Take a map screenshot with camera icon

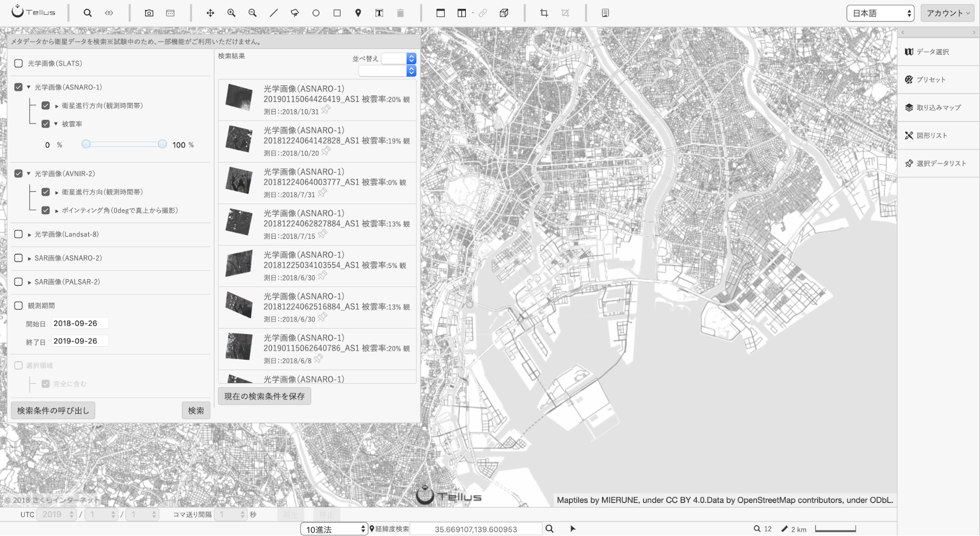(149, 13)
